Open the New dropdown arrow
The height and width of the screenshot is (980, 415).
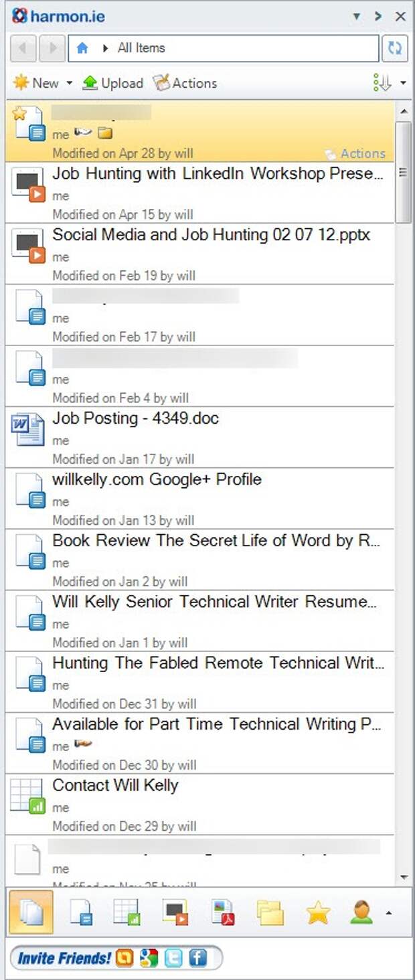69,84
